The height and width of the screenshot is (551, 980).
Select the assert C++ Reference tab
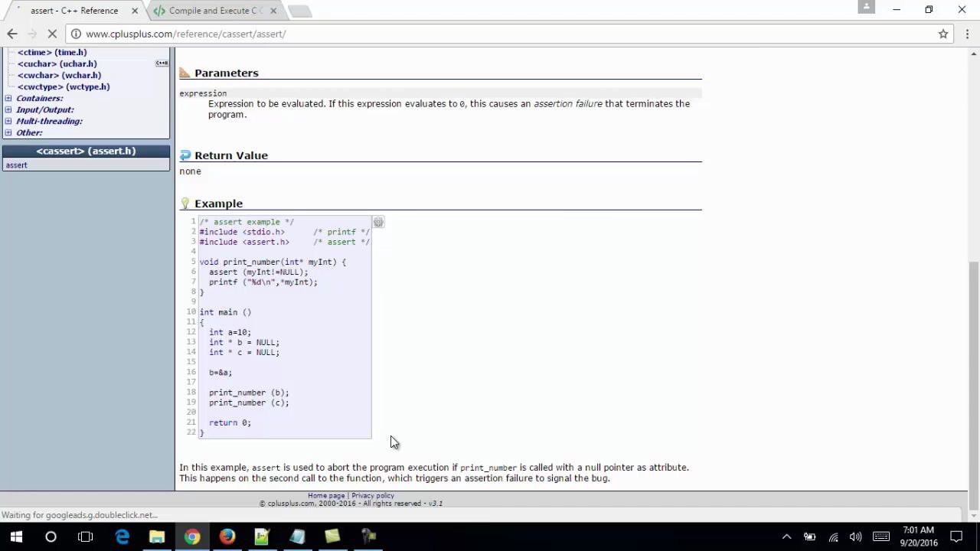[x=73, y=10]
